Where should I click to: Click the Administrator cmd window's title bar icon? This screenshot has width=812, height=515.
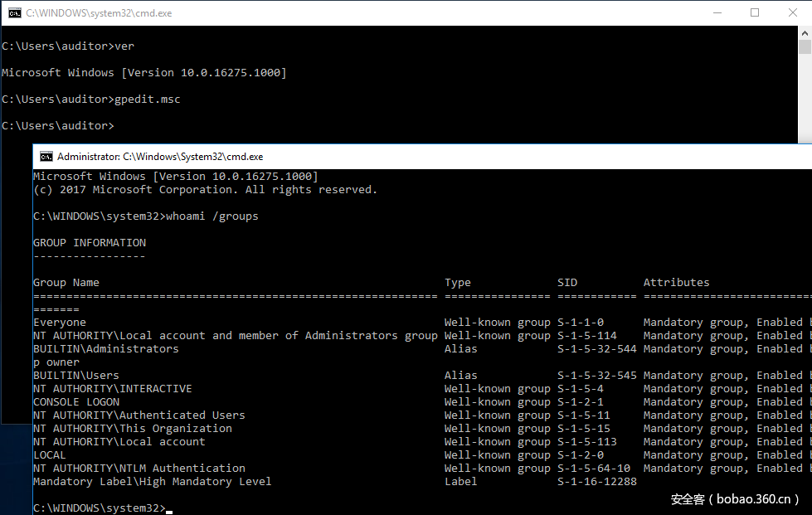(x=46, y=157)
